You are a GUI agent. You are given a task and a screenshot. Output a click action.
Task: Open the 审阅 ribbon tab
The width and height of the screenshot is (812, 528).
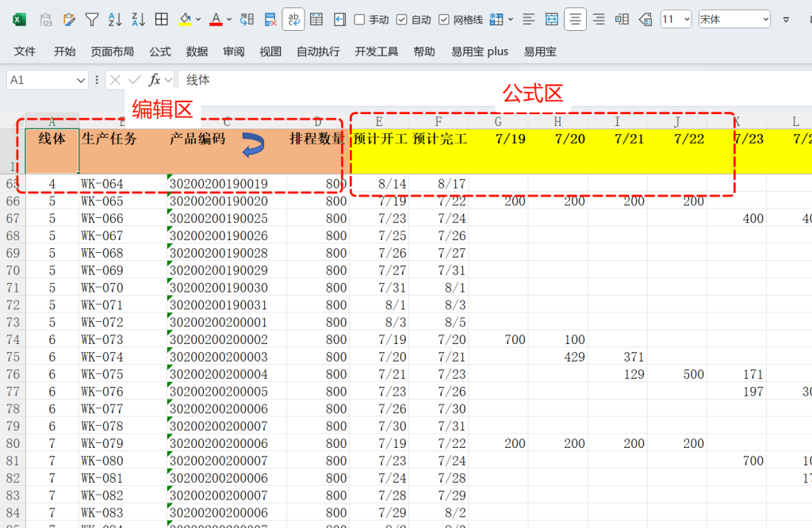[234, 52]
